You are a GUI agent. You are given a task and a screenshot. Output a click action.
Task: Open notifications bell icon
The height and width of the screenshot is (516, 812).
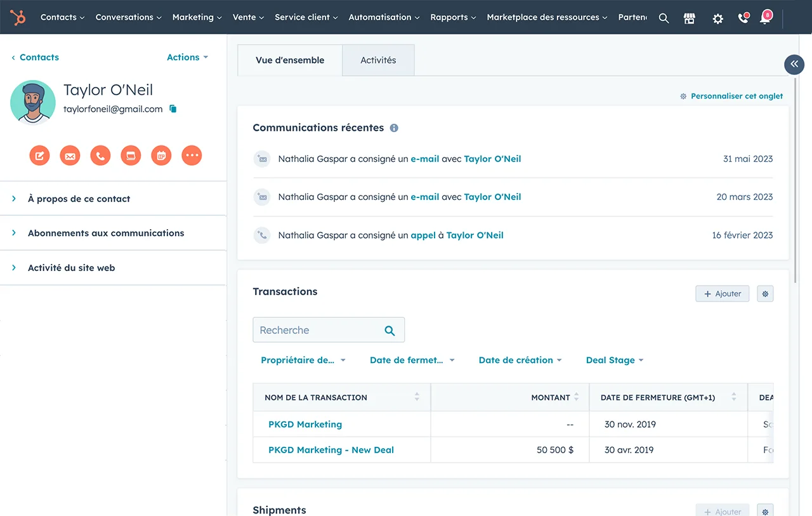[x=765, y=18]
